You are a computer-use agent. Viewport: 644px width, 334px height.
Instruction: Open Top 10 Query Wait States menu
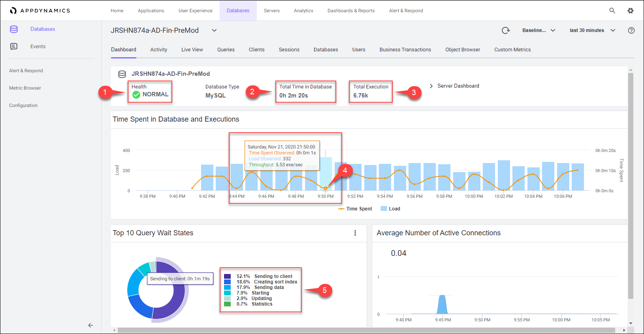pyautogui.click(x=355, y=233)
